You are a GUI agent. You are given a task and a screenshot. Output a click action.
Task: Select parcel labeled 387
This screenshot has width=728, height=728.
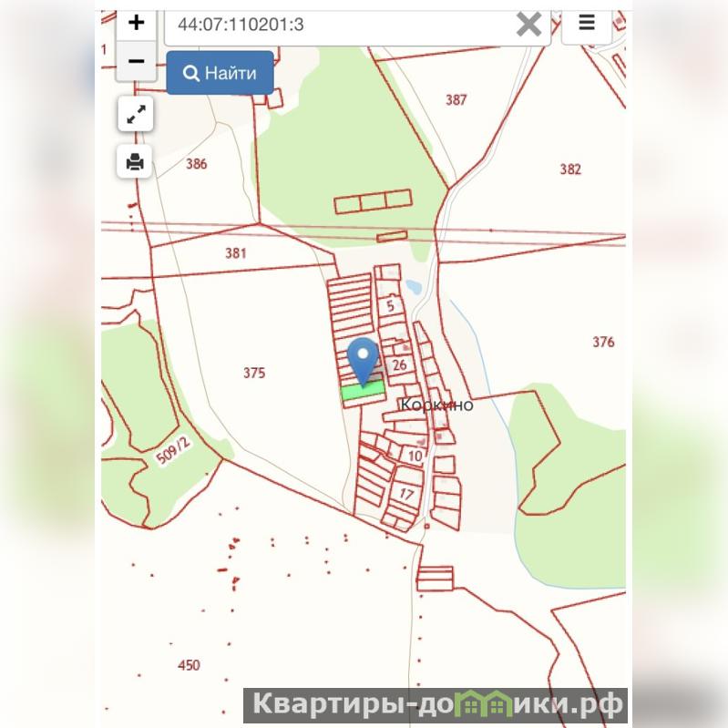(x=456, y=100)
